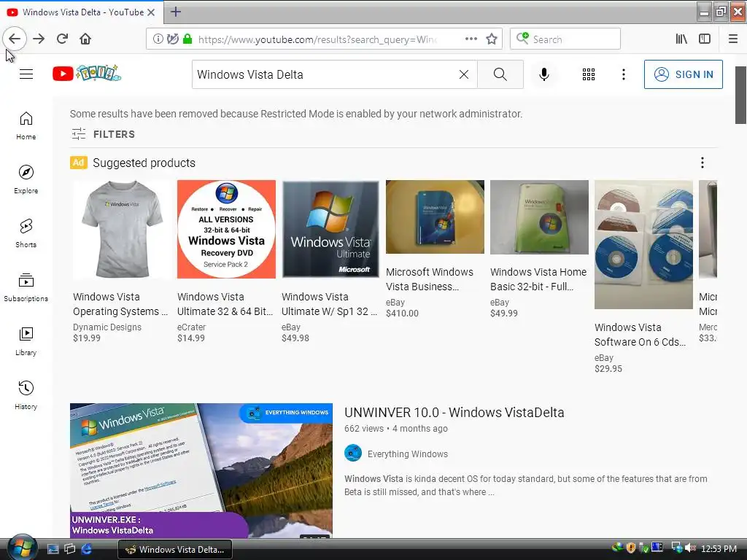Open a new browser tab
The width and height of the screenshot is (747, 560).
(175, 12)
